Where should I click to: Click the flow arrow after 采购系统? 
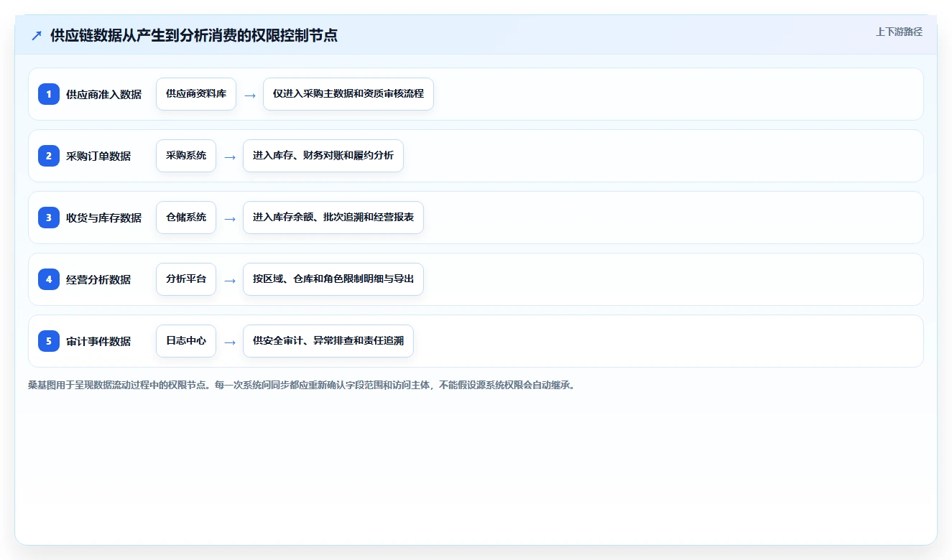point(230,157)
